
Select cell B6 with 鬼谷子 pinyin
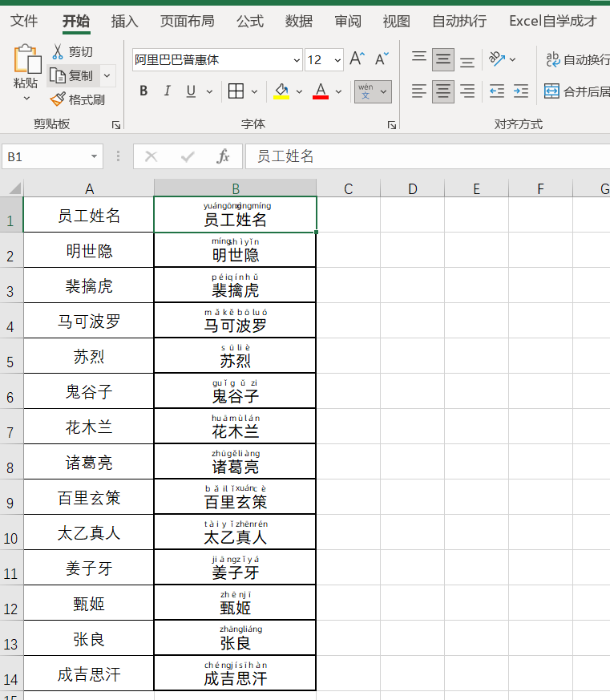tap(235, 391)
